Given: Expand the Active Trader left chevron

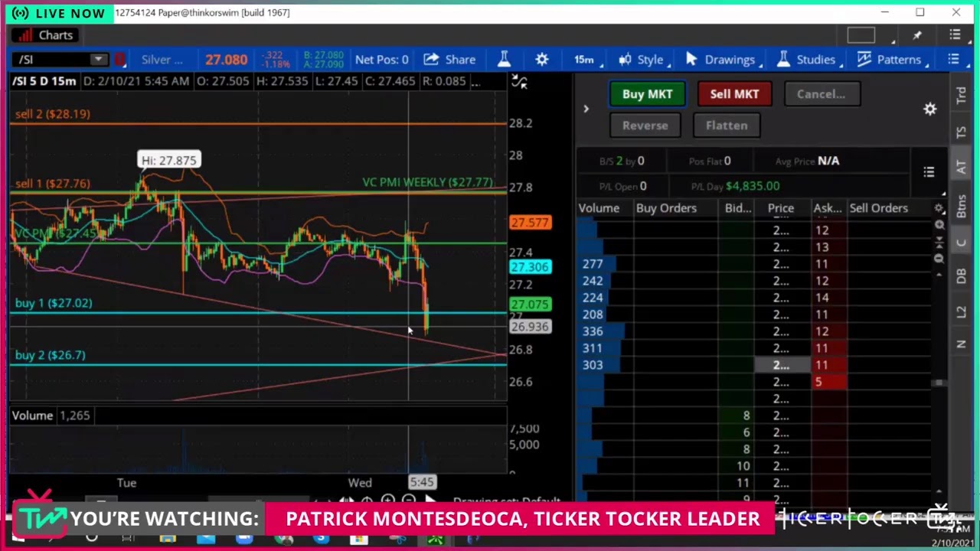Looking at the screenshot, I should point(586,109).
